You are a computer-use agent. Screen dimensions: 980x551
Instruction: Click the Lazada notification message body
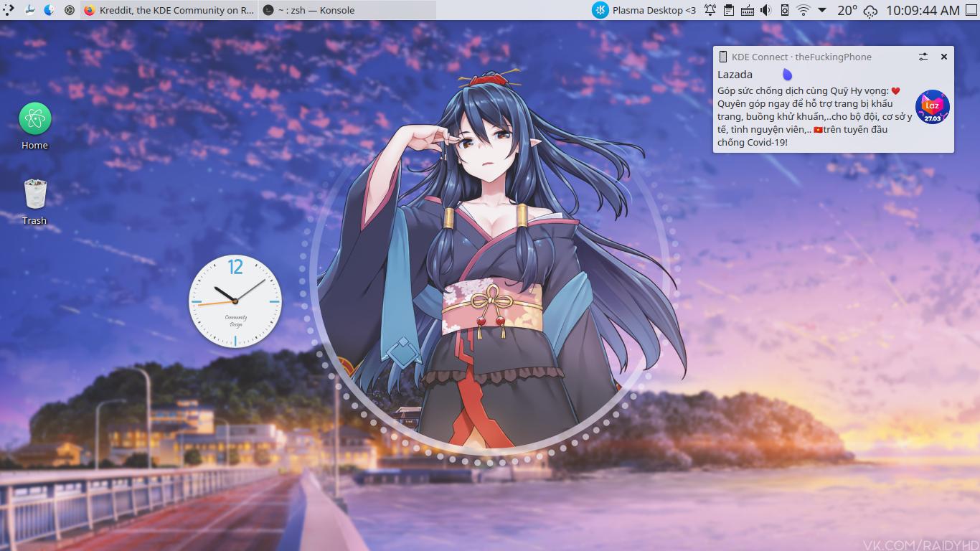coord(814,116)
